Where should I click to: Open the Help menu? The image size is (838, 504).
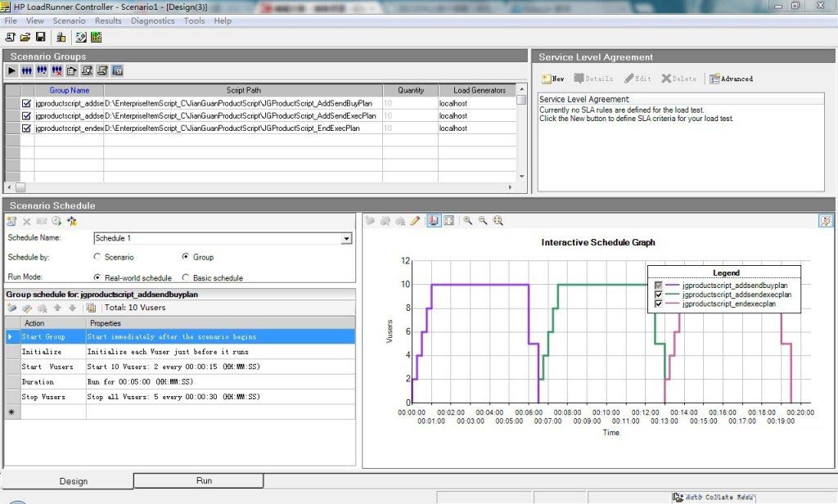[x=223, y=20]
